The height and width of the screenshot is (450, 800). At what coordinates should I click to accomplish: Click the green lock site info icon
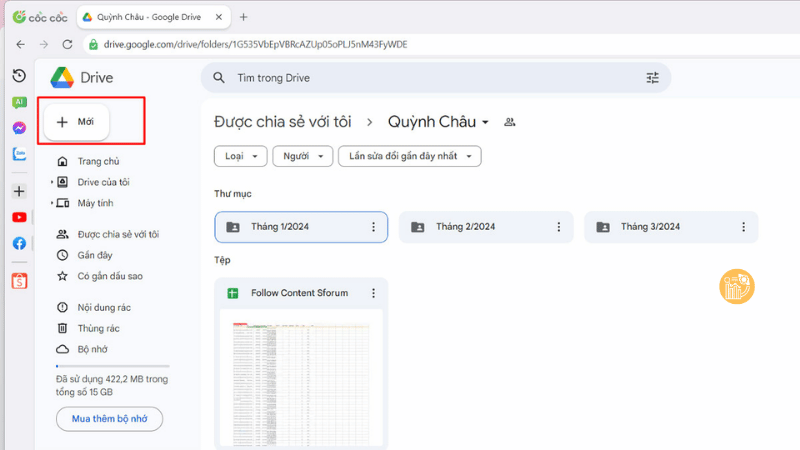[x=93, y=44]
